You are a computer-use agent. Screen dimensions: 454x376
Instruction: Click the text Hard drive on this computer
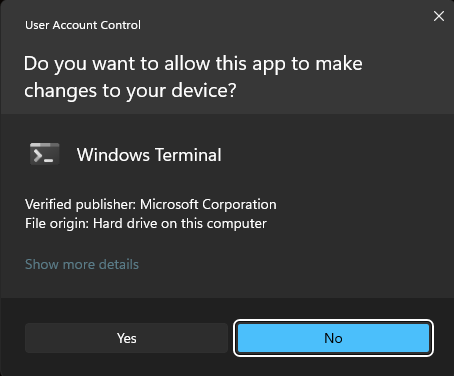[x=180, y=223]
